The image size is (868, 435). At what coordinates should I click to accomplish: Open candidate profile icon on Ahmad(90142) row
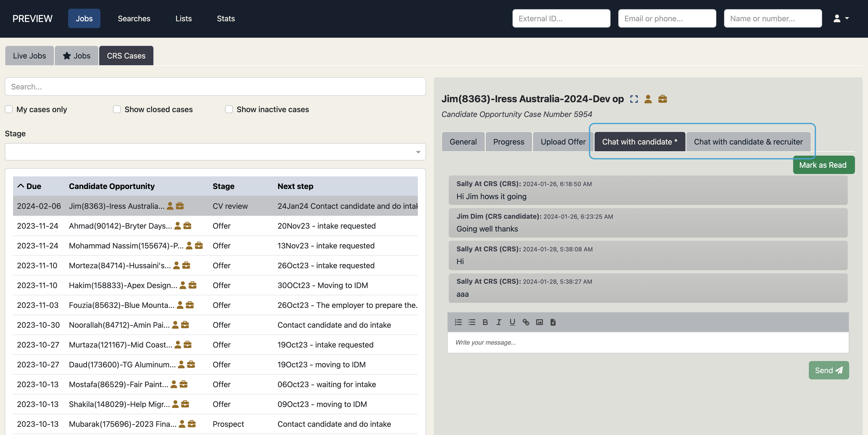(x=178, y=226)
